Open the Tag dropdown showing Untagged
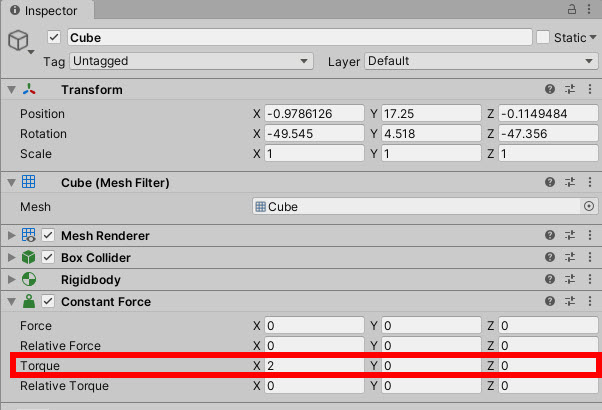 (191, 61)
